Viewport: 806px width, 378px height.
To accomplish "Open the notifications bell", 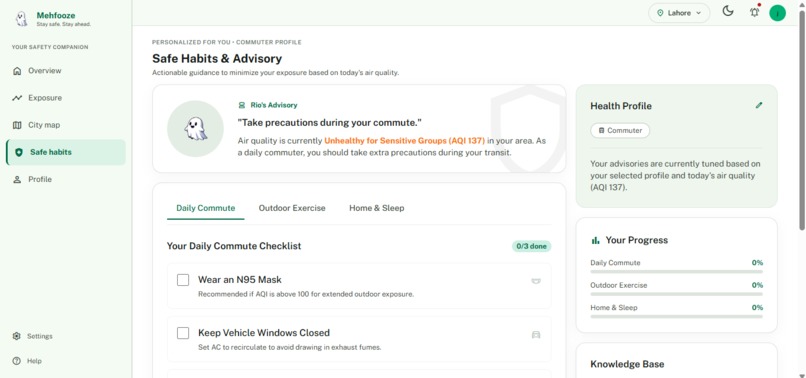I will [x=755, y=12].
